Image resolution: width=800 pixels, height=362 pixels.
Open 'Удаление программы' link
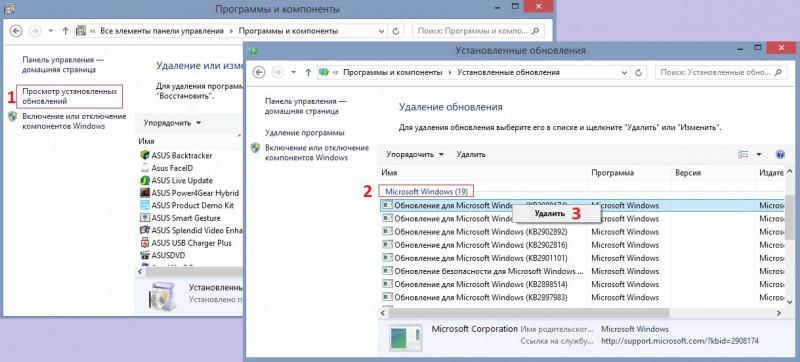click(305, 133)
